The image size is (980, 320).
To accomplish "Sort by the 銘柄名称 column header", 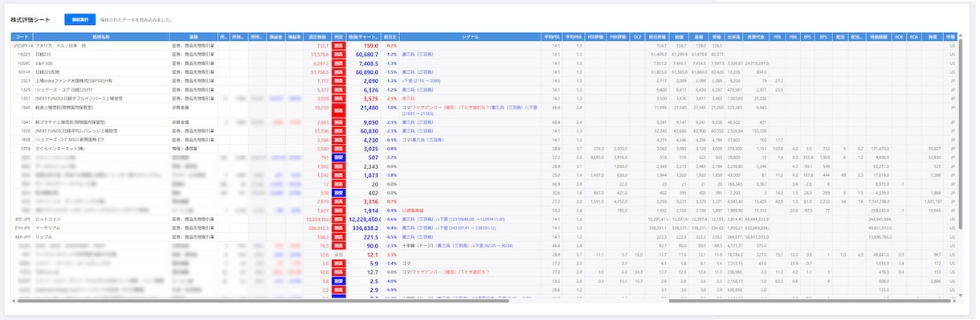I will tap(100, 36).
